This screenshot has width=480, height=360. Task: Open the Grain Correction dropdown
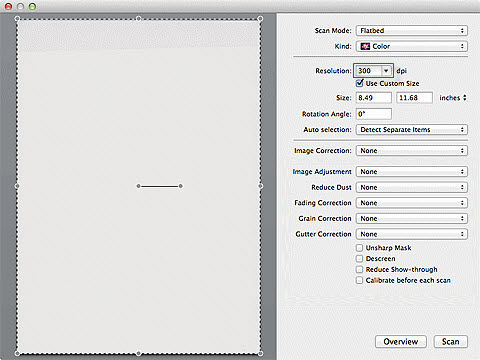click(x=412, y=219)
